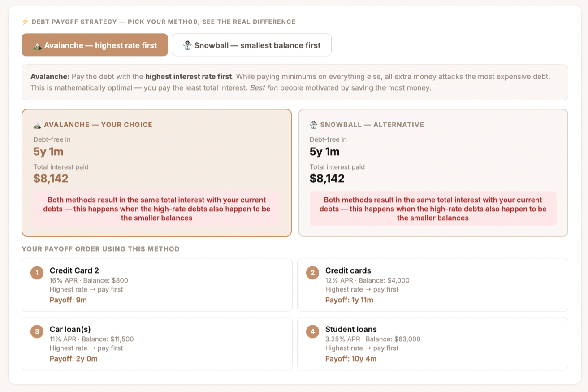Screen dimensions: 588x392
Task: Select the Credit cards 12% APR payoff item
Action: pos(432,285)
